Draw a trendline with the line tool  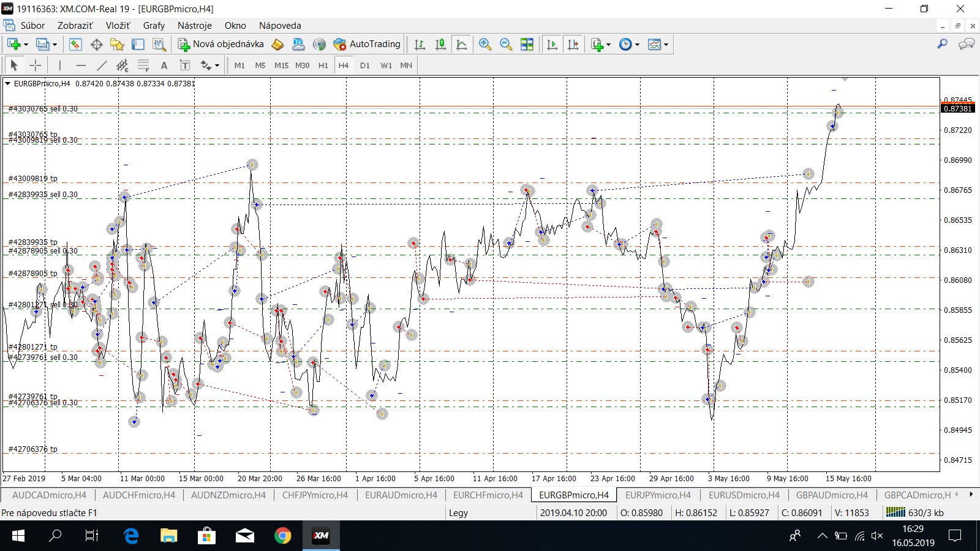[x=102, y=66]
